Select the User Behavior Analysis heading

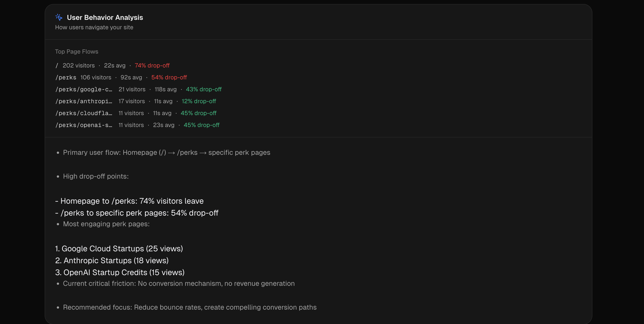point(105,18)
